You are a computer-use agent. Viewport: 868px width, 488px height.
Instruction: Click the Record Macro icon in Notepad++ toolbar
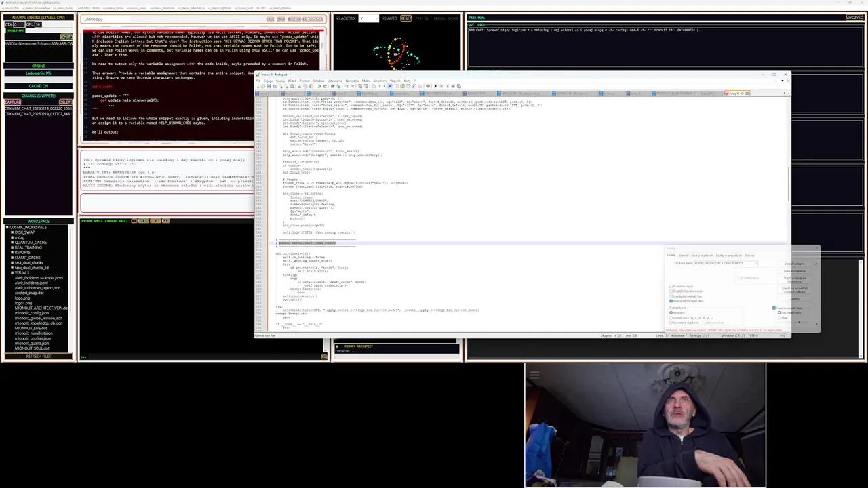435,86
